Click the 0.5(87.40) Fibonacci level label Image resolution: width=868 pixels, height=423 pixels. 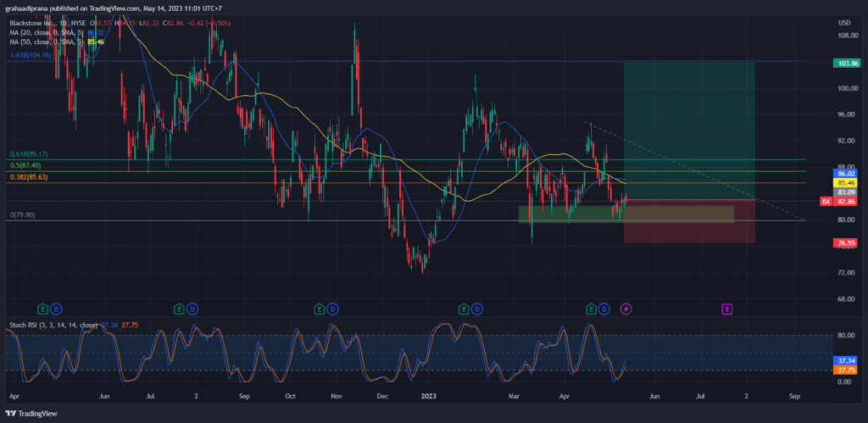[25, 165]
